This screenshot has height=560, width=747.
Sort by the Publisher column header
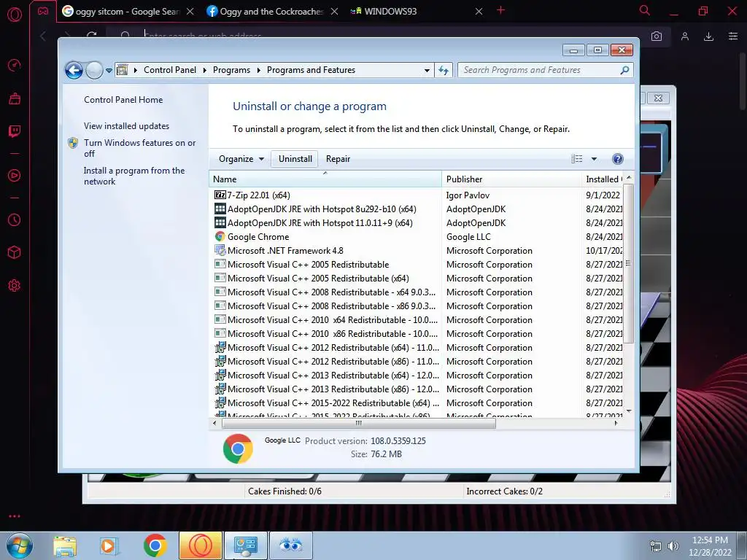(x=511, y=179)
